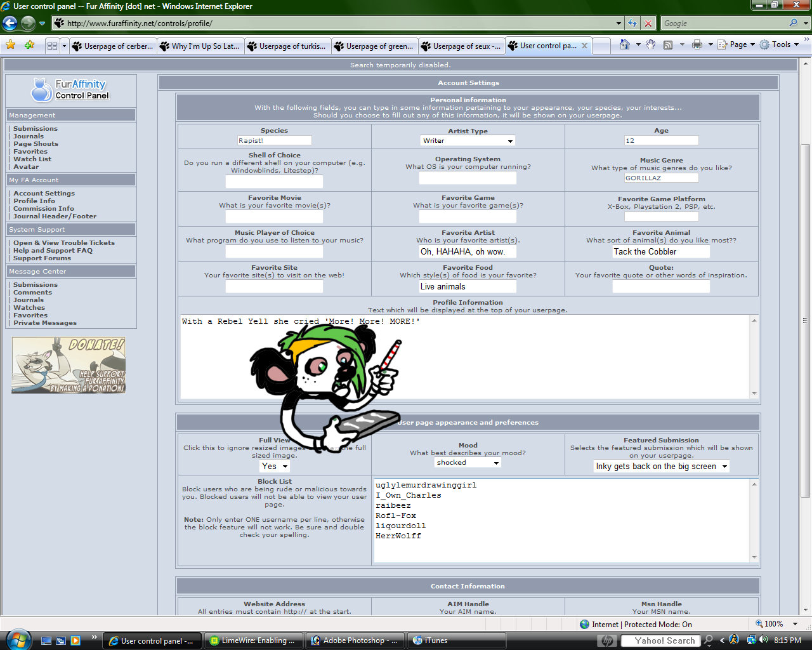
Task: Open the Full View Yes dropdown
Action: point(275,466)
